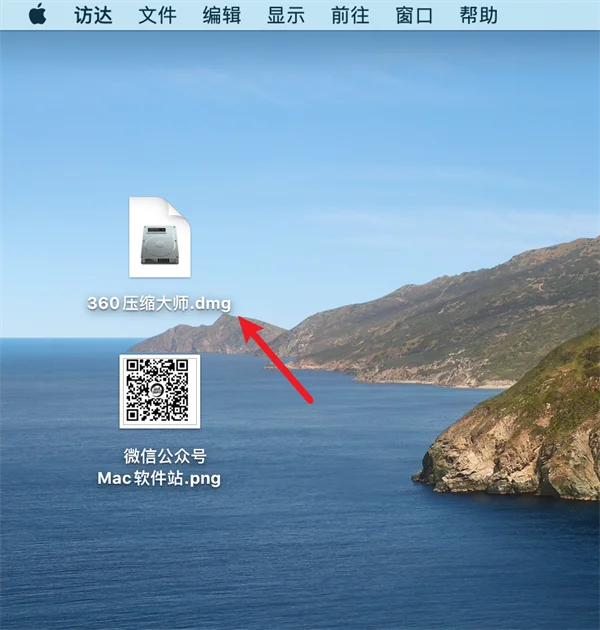Open the 窗口 menu
600x630 pixels.
coord(414,16)
